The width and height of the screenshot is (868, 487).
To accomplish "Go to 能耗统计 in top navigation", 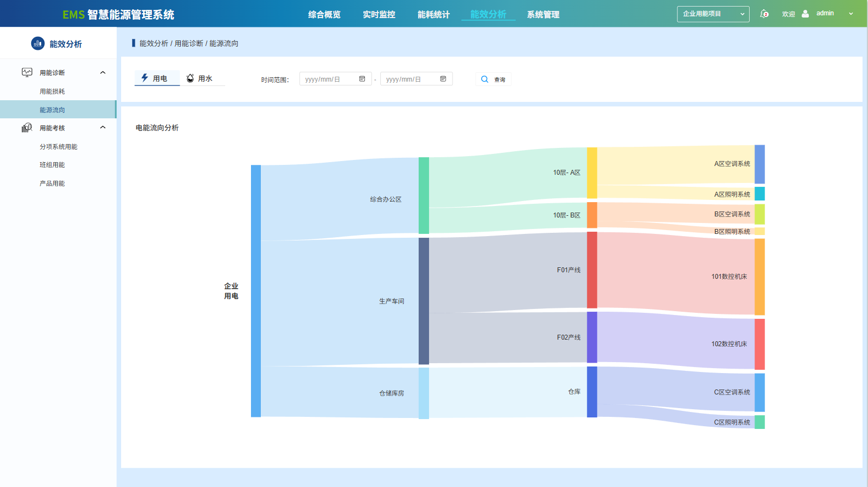I will point(433,15).
